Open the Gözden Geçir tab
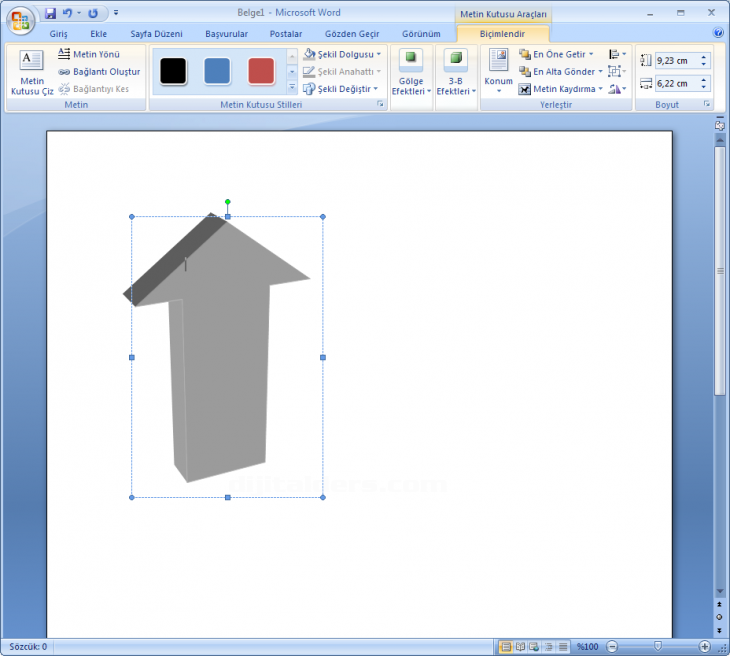This screenshot has height=656, width=730. tap(352, 34)
